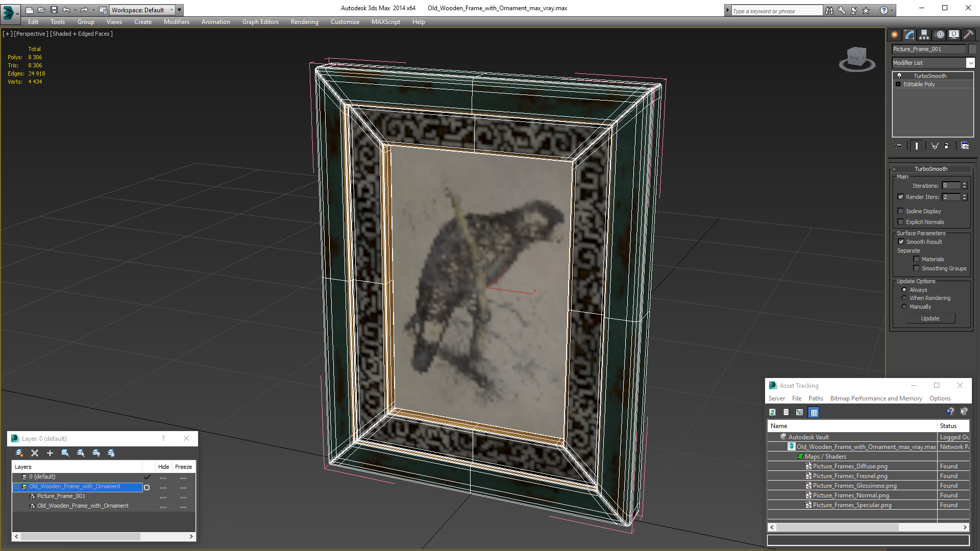Open the Create command panel tab
The width and height of the screenshot is (980, 551).
coord(895,35)
